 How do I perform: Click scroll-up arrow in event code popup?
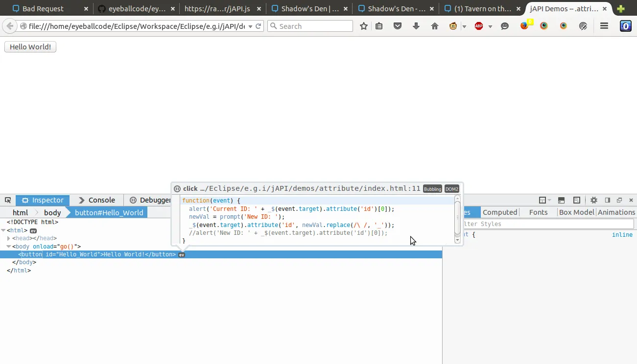457,199
